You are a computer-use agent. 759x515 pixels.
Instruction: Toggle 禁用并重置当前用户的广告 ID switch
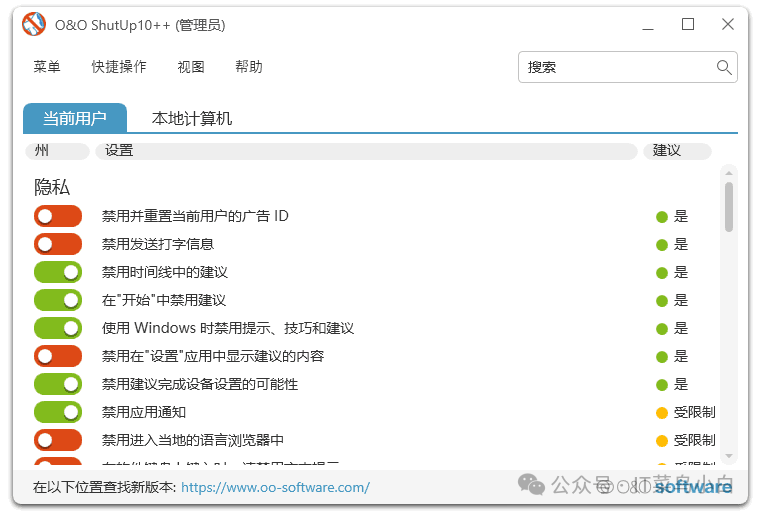click(x=58, y=216)
